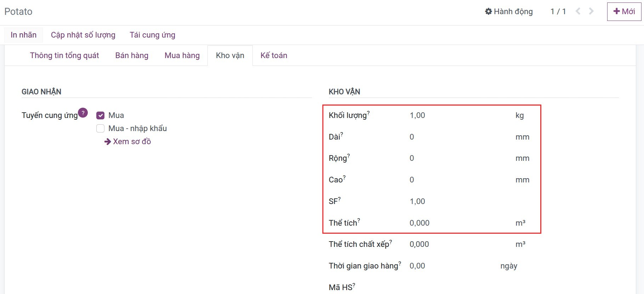
Task: Click Tái cung ứng button
Action: (153, 35)
